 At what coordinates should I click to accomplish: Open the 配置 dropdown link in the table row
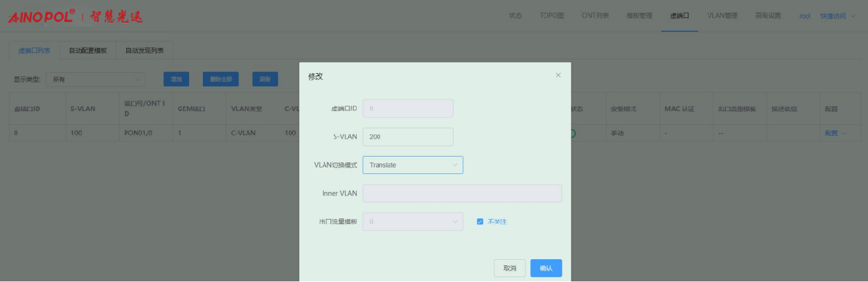coord(836,133)
